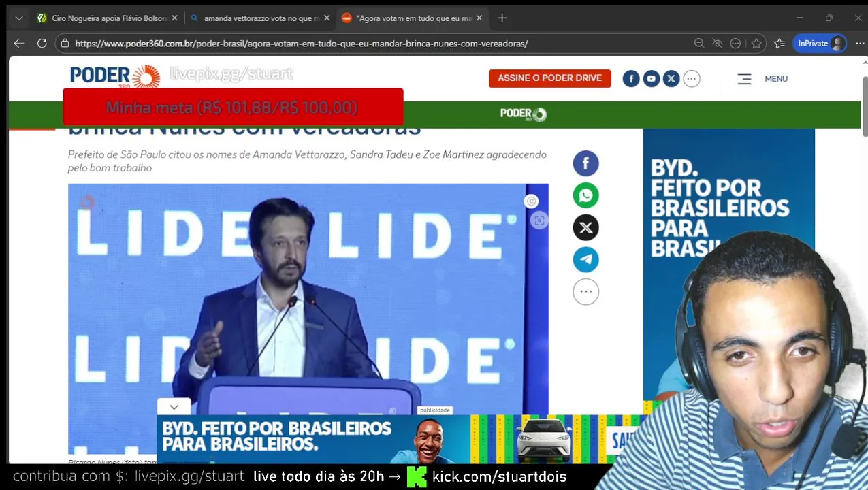
Task: Reload the current page
Action: pyautogui.click(x=42, y=43)
